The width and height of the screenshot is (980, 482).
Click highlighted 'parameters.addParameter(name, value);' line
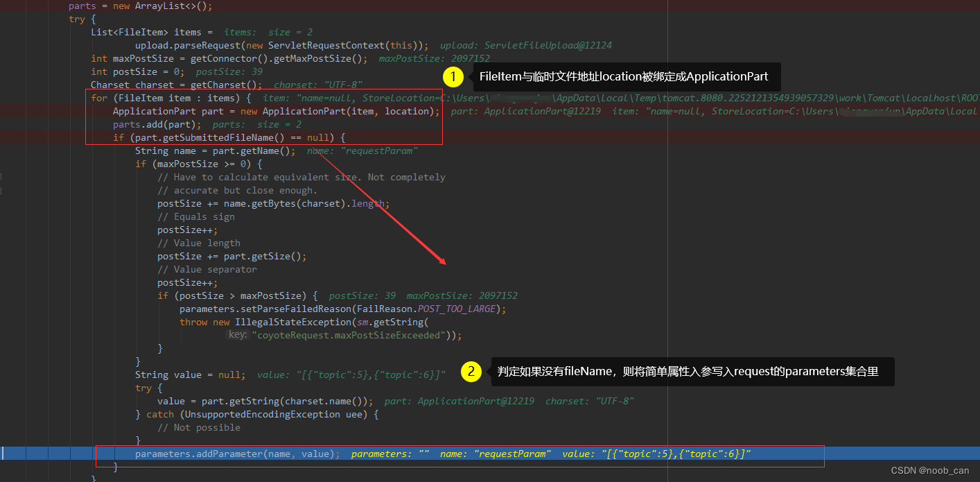[238, 454]
